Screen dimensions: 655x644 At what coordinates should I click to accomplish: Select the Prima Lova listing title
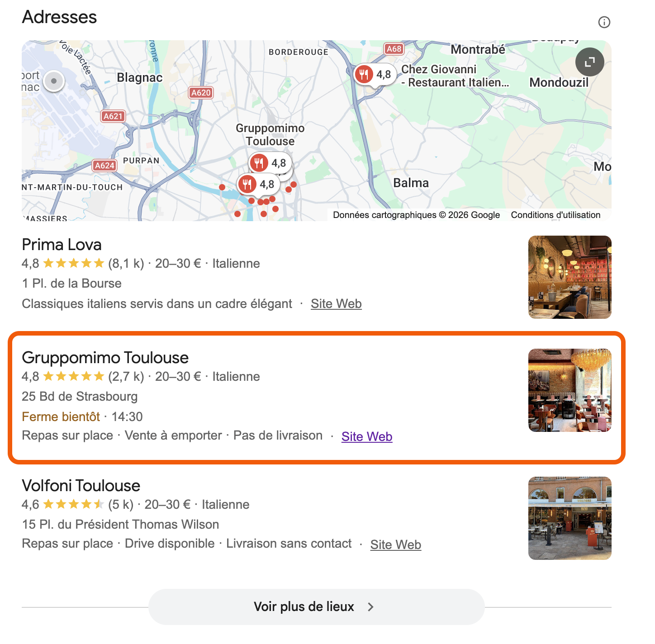point(62,245)
